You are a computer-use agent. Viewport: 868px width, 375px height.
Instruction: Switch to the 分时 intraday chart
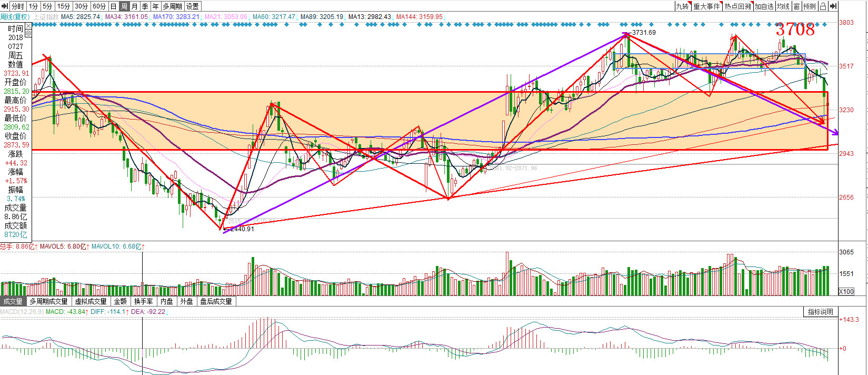pyautogui.click(x=18, y=6)
